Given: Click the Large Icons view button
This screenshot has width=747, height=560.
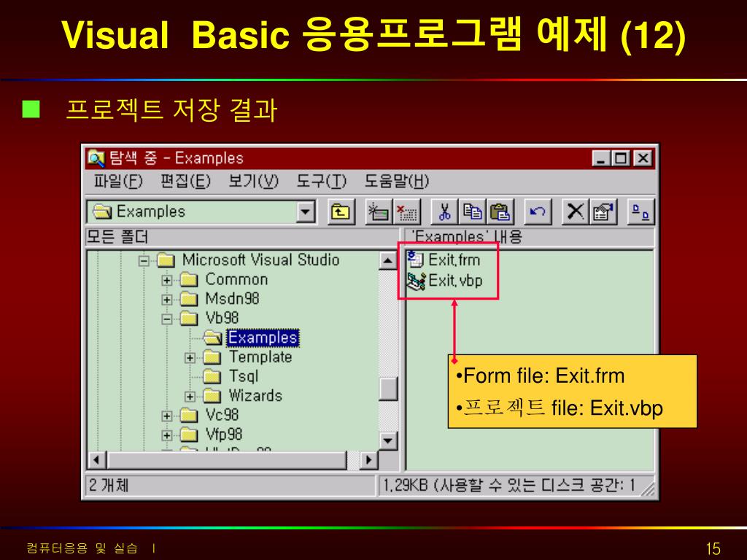Looking at the screenshot, I should (x=640, y=212).
